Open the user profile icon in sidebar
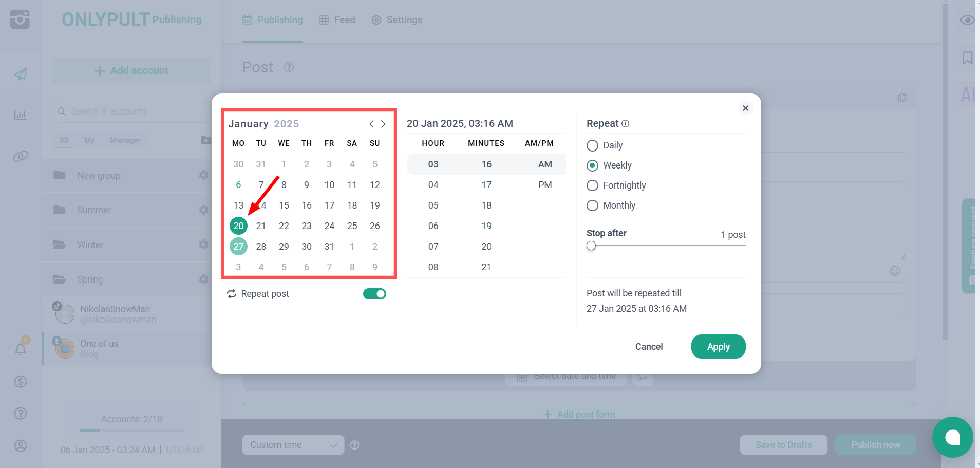 tap(21, 445)
